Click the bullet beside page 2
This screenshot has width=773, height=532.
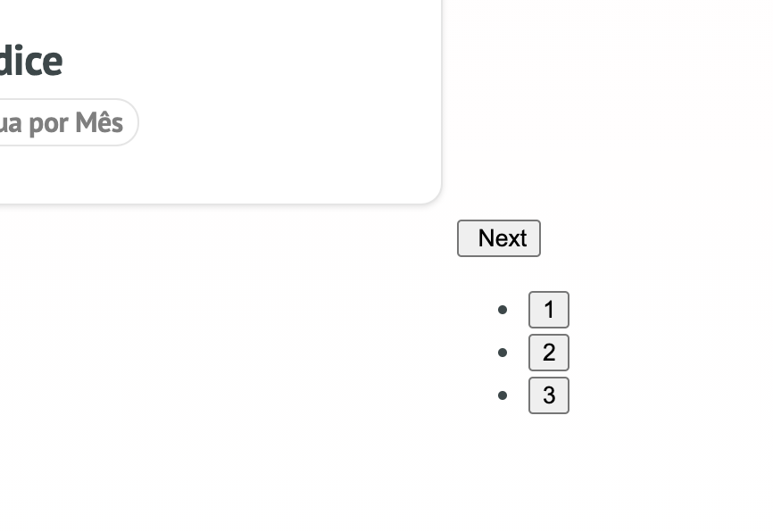click(x=503, y=353)
